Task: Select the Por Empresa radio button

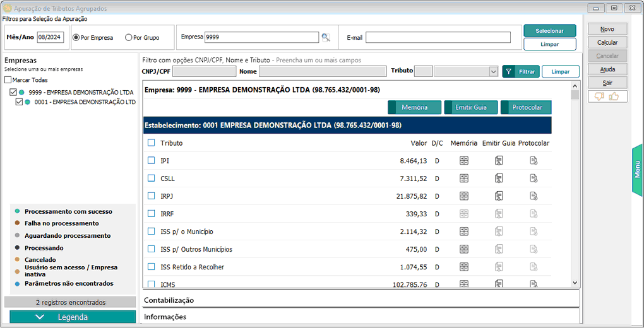Action: point(76,37)
